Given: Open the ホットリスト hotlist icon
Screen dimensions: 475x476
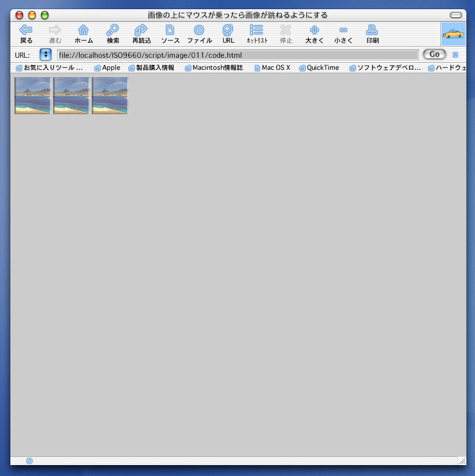Looking at the screenshot, I should (257, 33).
